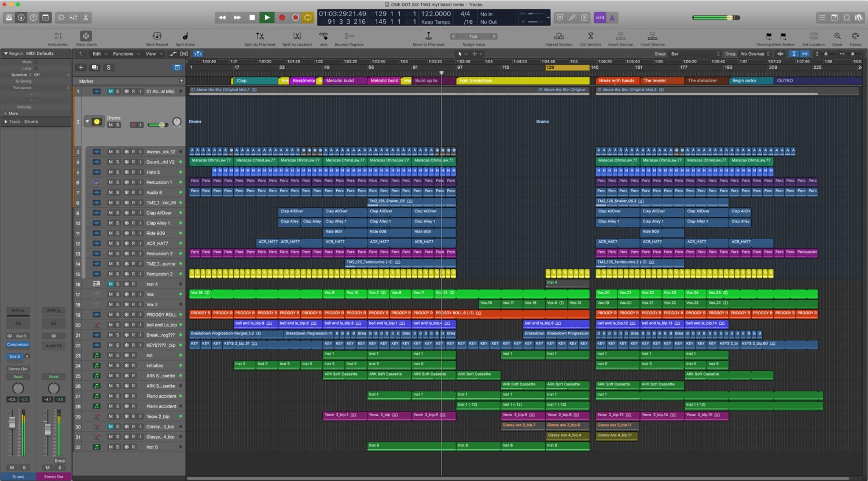This screenshot has height=481, width=868.
Task: Show the Smart Controls button
Action: coord(61,18)
